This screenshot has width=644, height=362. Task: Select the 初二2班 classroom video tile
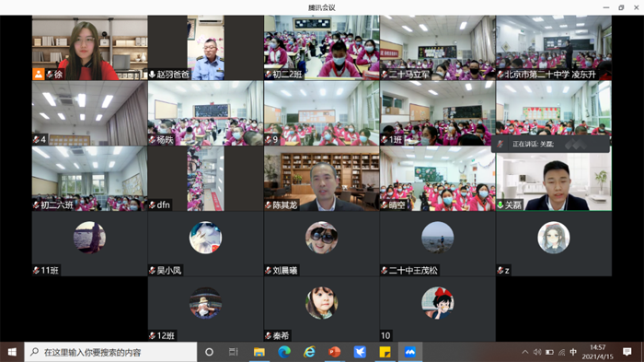click(x=322, y=48)
